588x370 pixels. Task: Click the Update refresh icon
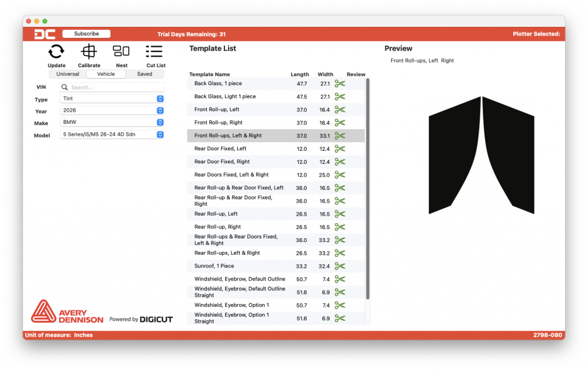[56, 52]
